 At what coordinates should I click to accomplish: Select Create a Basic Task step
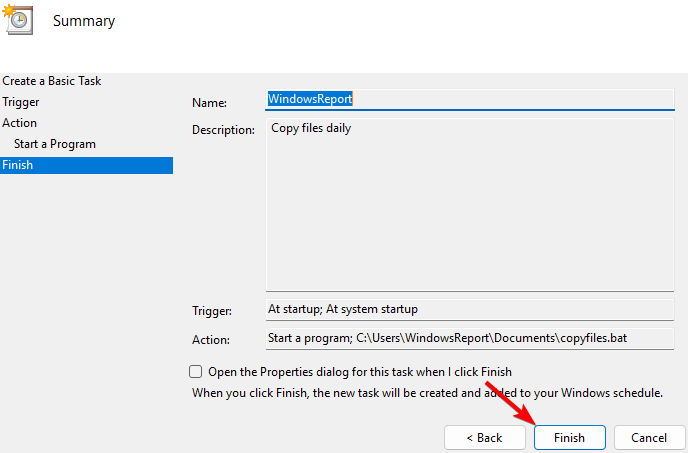pyautogui.click(x=52, y=81)
